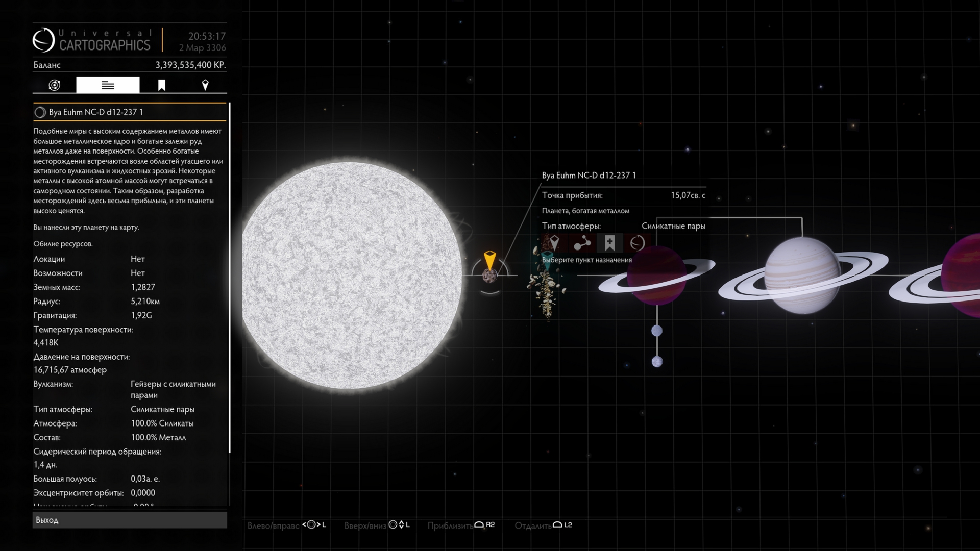Click the Universal Cartographics logo
The height and width of the screenshot is (551, 980).
(92, 40)
